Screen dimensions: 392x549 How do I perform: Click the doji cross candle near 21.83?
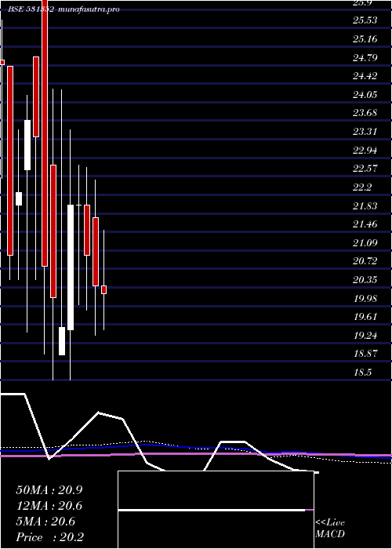tap(78, 205)
